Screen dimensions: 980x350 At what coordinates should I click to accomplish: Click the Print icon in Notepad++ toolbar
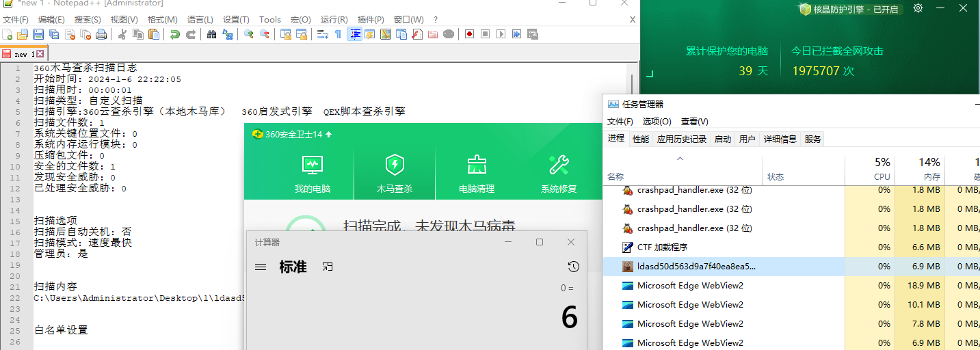tap(101, 34)
